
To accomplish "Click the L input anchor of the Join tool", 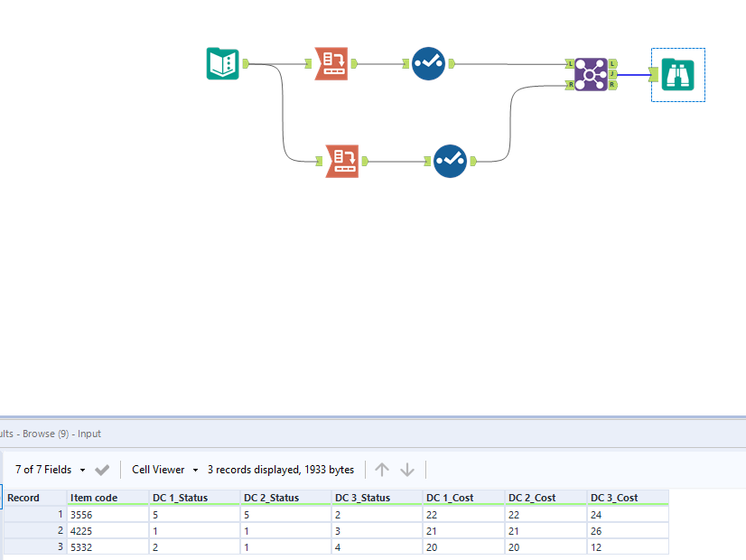I will point(571,64).
